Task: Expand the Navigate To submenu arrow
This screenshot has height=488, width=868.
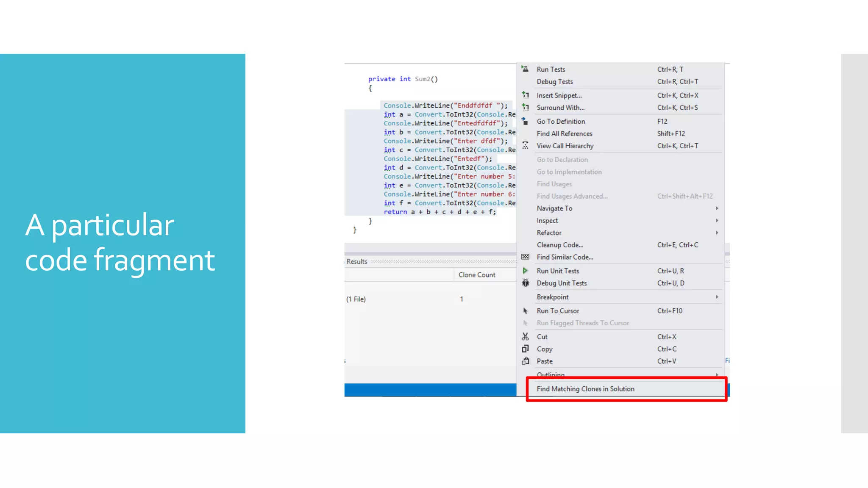Action: (717, 208)
